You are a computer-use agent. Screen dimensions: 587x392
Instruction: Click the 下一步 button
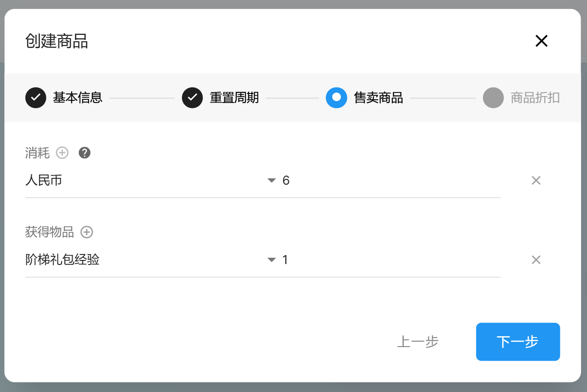point(518,342)
